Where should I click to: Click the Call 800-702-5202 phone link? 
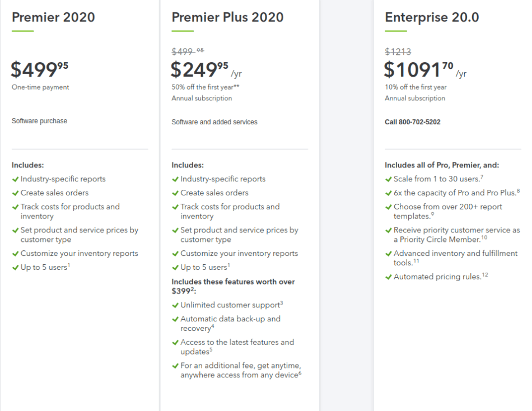pyautogui.click(x=412, y=122)
